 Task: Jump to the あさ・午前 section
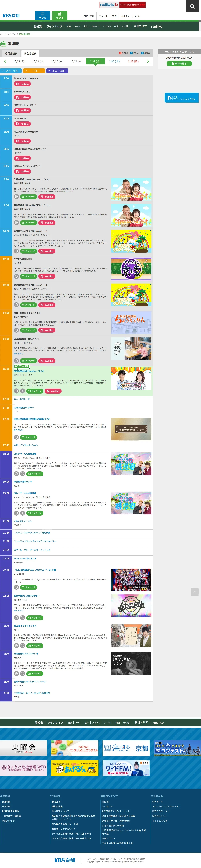point(11,71)
